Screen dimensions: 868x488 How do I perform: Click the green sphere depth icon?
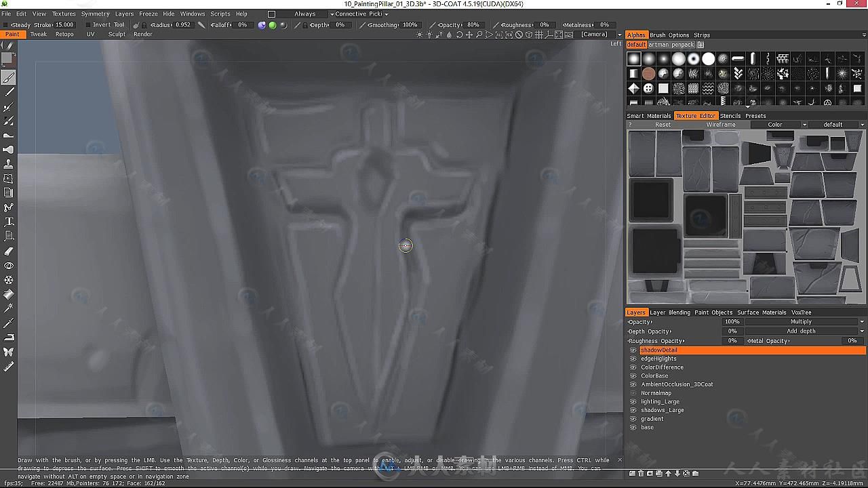point(273,25)
